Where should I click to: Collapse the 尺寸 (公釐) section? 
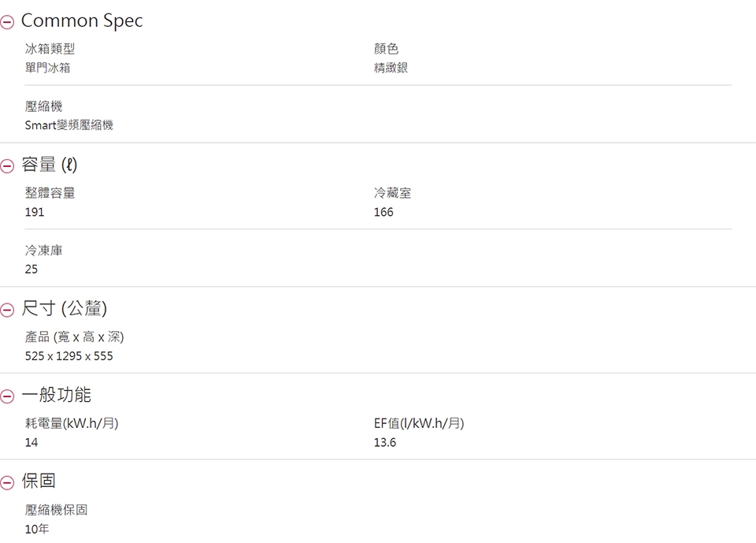[7, 310]
